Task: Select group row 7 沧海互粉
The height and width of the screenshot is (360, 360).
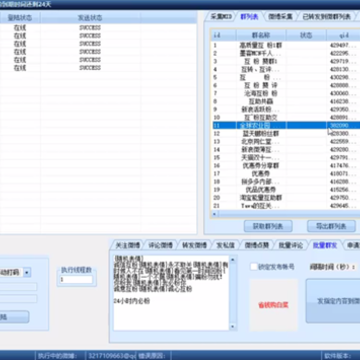Action: [286, 93]
